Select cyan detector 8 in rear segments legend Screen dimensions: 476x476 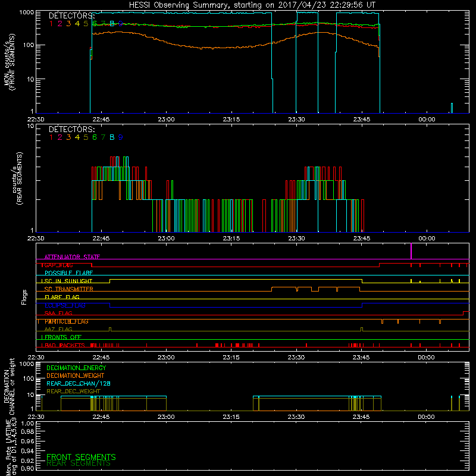(x=112, y=137)
